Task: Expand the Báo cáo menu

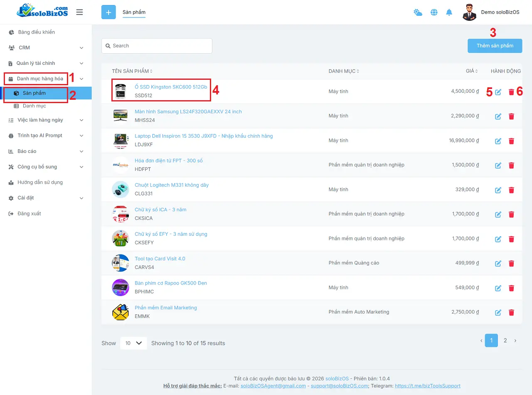Action: coord(46,151)
